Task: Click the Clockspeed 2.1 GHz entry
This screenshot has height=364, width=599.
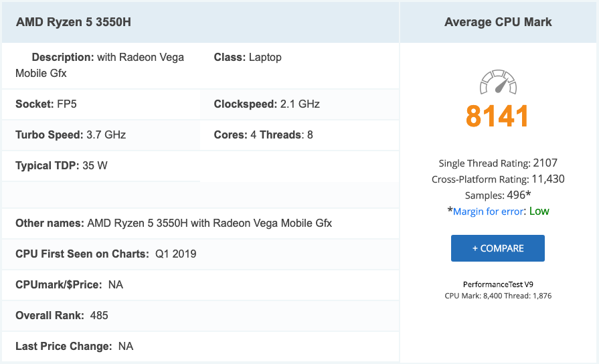Action: [266, 104]
